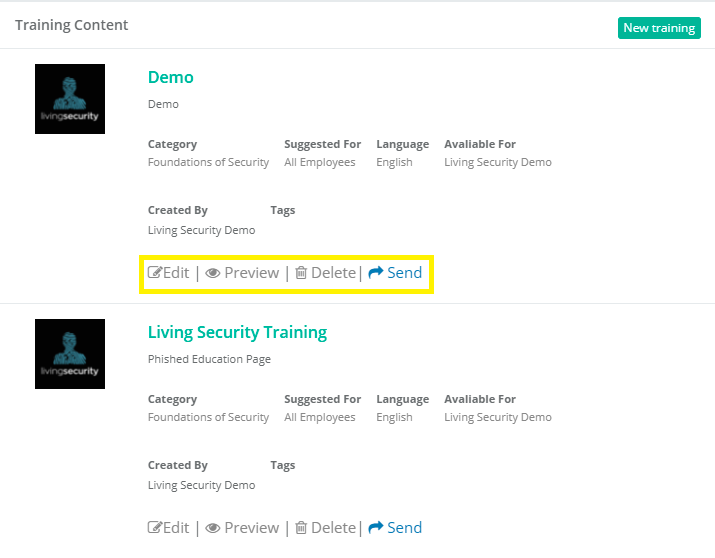Click 'English' in Living Security Training card
This screenshot has width=715, height=558.
[x=394, y=417]
